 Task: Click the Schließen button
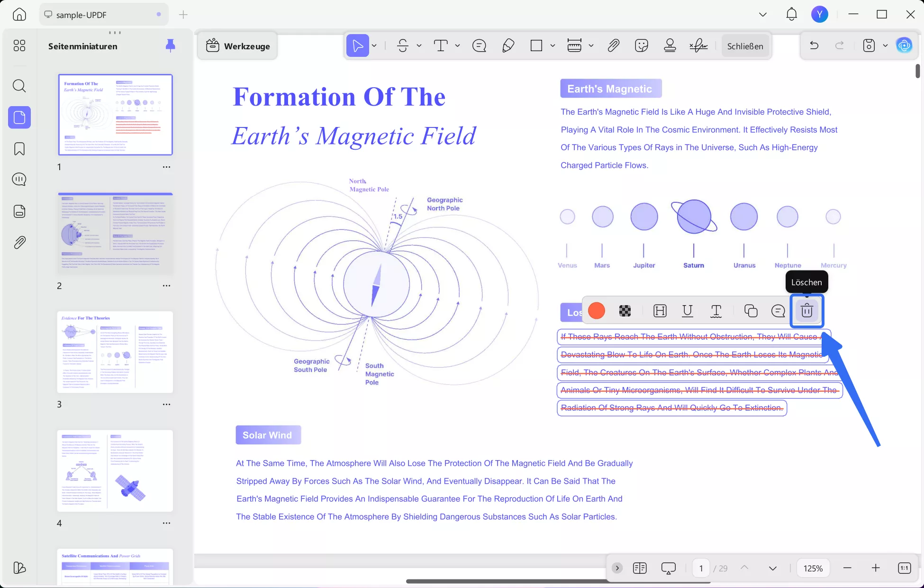pyautogui.click(x=745, y=46)
